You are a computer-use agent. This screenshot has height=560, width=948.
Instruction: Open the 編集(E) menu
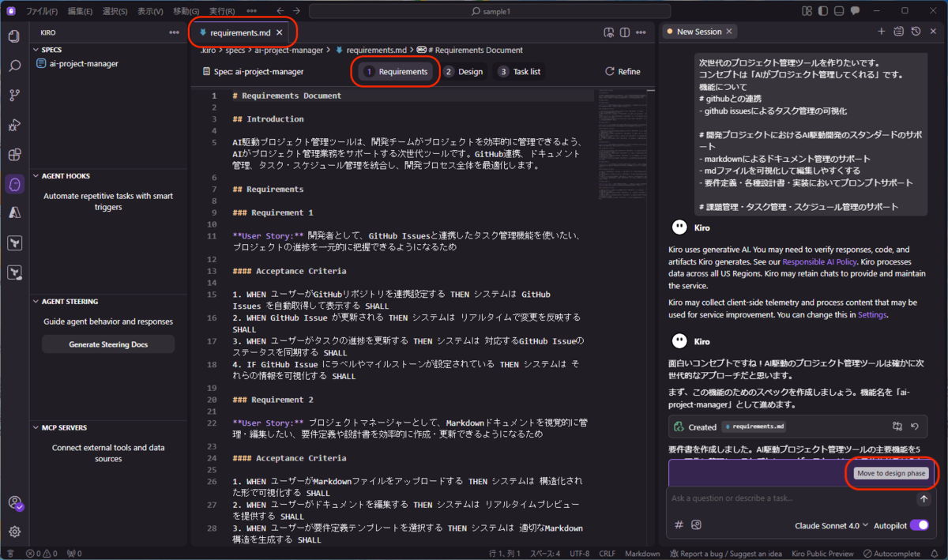point(80,11)
